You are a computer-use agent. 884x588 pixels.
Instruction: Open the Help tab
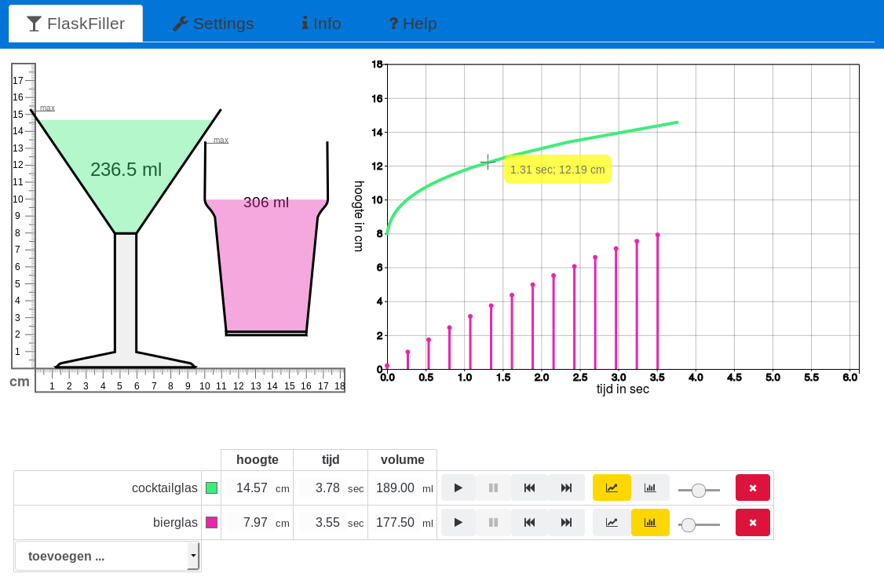pos(413,24)
